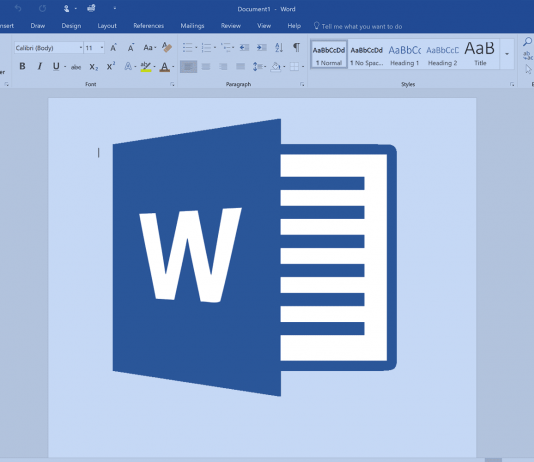The width and height of the screenshot is (534, 462).
Task: Open the underline style dropdown arrow
Action: 65,66
